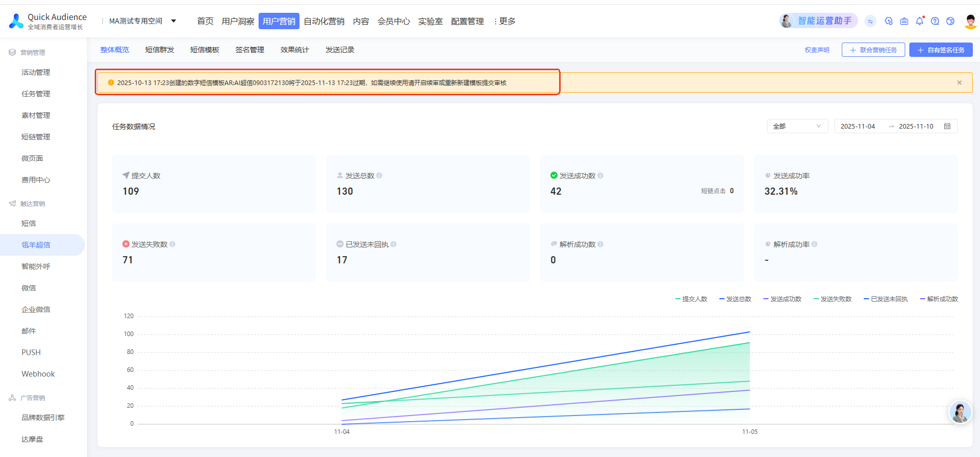The height and width of the screenshot is (457, 980).
Task: Click the orange warning icon in the banner
Action: pyautogui.click(x=111, y=82)
